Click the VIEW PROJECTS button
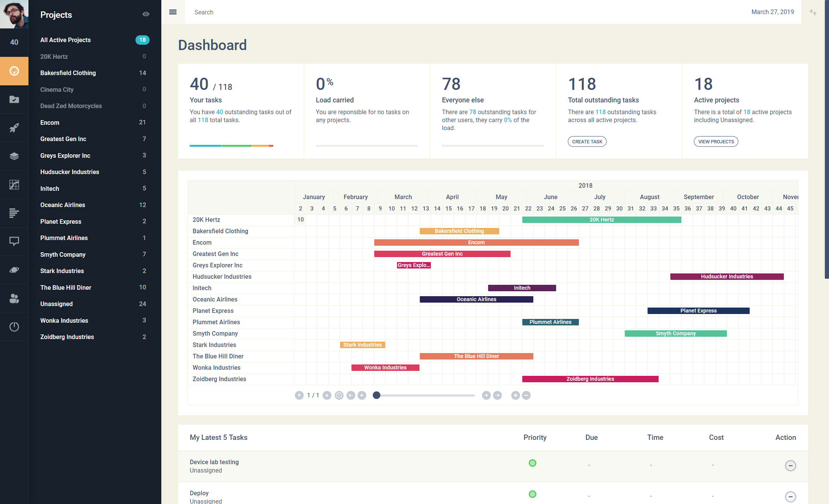This screenshot has width=829, height=504. [x=716, y=141]
